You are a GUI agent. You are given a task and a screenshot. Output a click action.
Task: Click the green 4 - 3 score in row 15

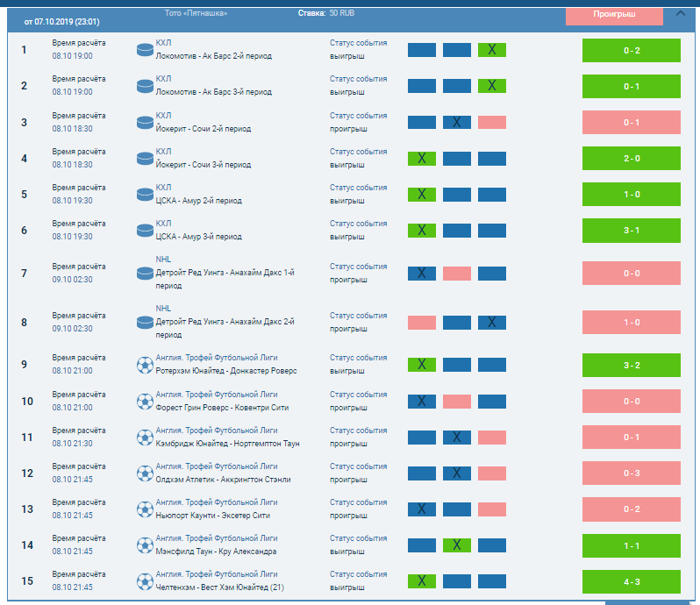(x=632, y=582)
